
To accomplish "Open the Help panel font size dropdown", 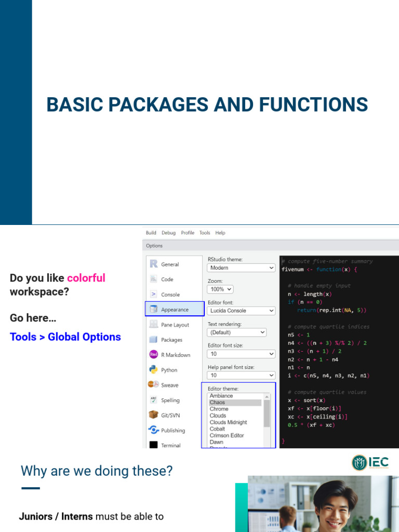I will pos(241,375).
